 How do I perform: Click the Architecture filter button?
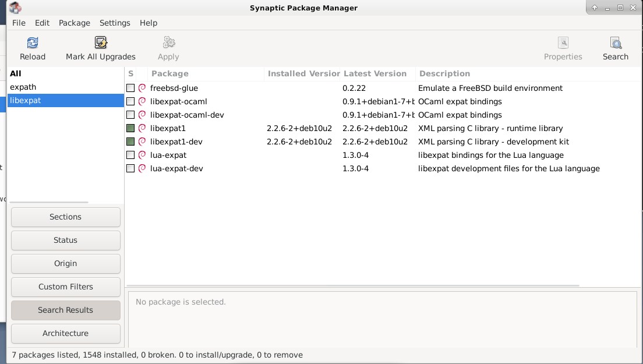point(66,333)
